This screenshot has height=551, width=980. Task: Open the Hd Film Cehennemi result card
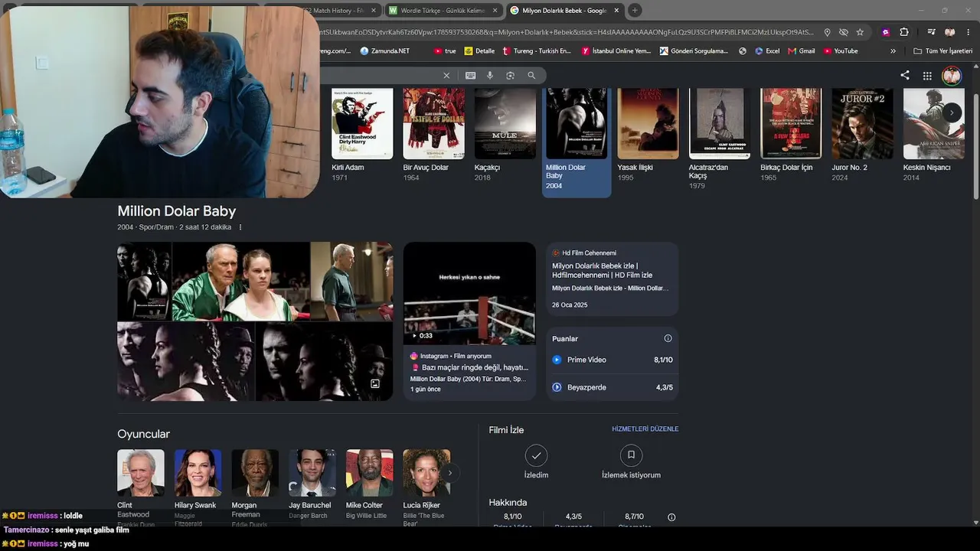point(612,279)
